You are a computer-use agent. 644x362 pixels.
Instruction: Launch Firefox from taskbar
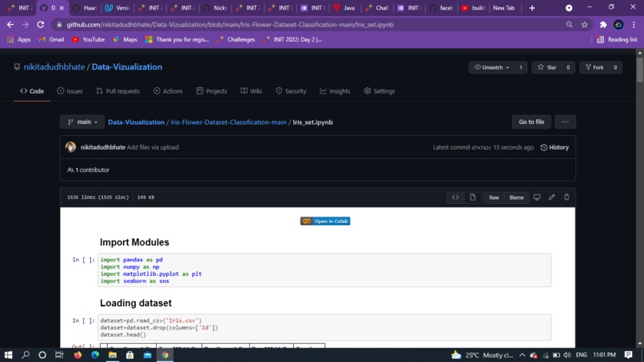[x=78, y=355]
